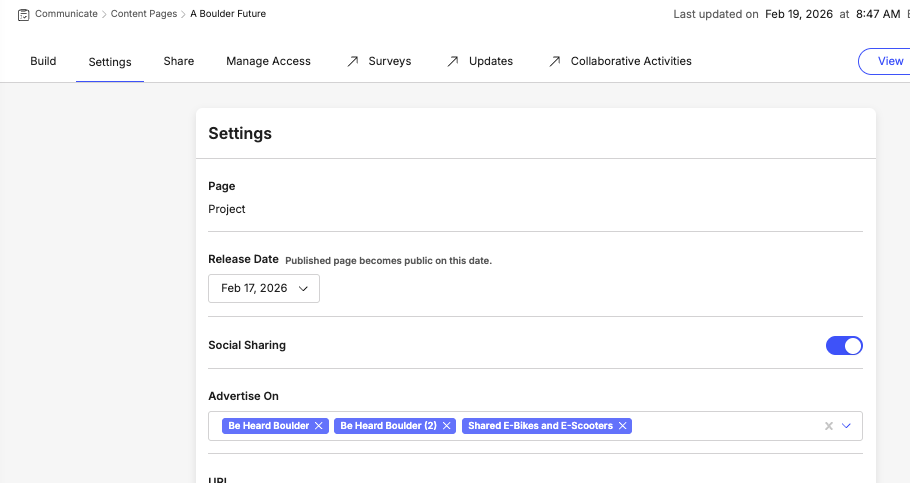This screenshot has width=910, height=483.
Task: Click the Updates external arrow icon
Action: pos(452,61)
